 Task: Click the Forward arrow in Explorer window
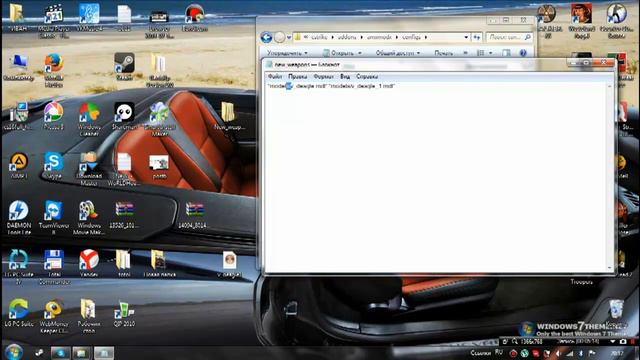[x=280, y=38]
